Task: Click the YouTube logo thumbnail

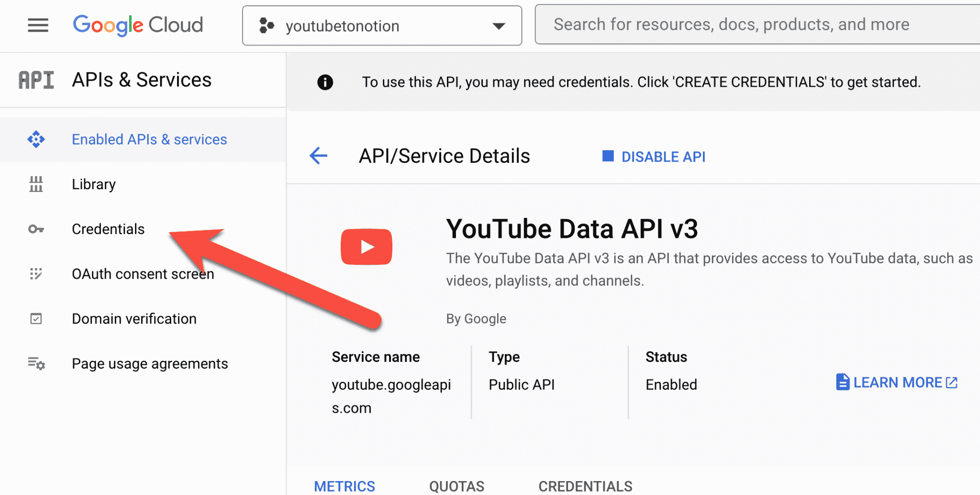Action: (x=366, y=247)
